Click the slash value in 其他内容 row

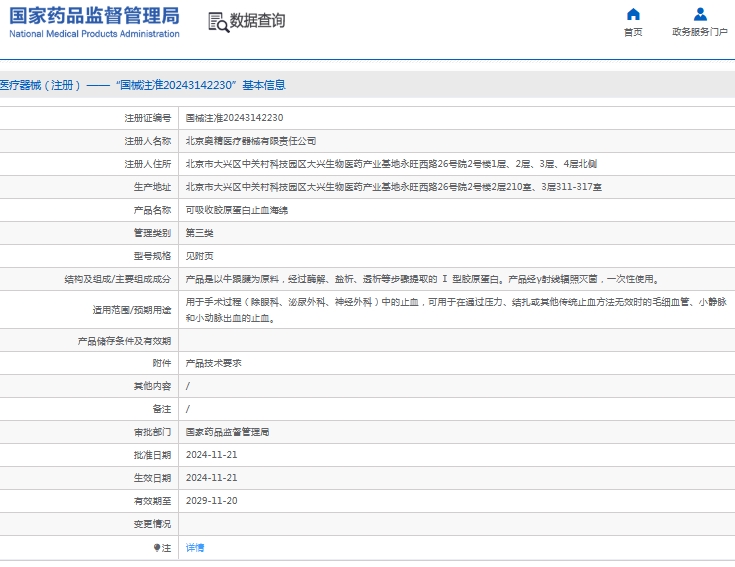pyautogui.click(x=188, y=386)
